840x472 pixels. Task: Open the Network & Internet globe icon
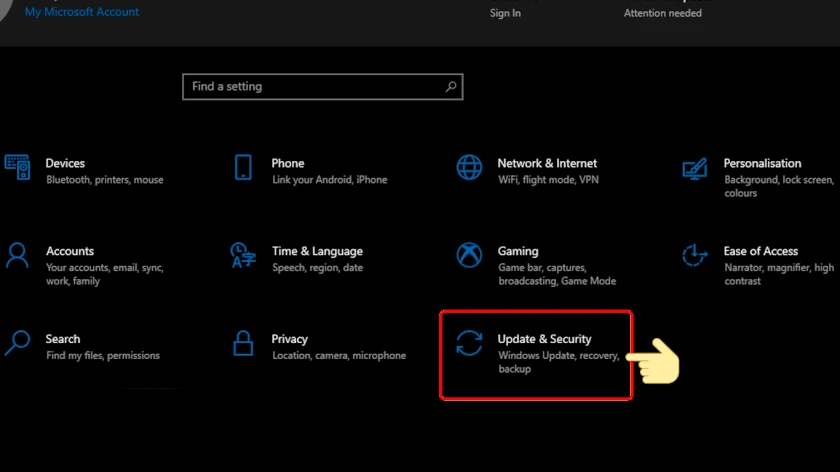469,167
